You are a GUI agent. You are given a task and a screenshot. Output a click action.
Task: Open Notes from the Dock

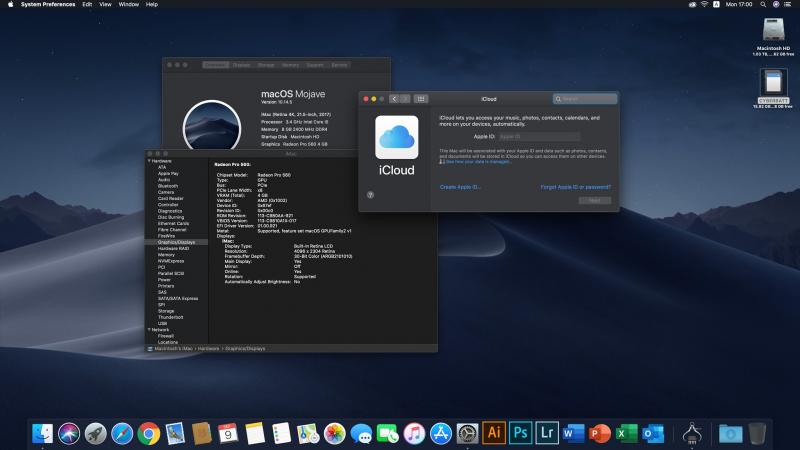pyautogui.click(x=255, y=434)
